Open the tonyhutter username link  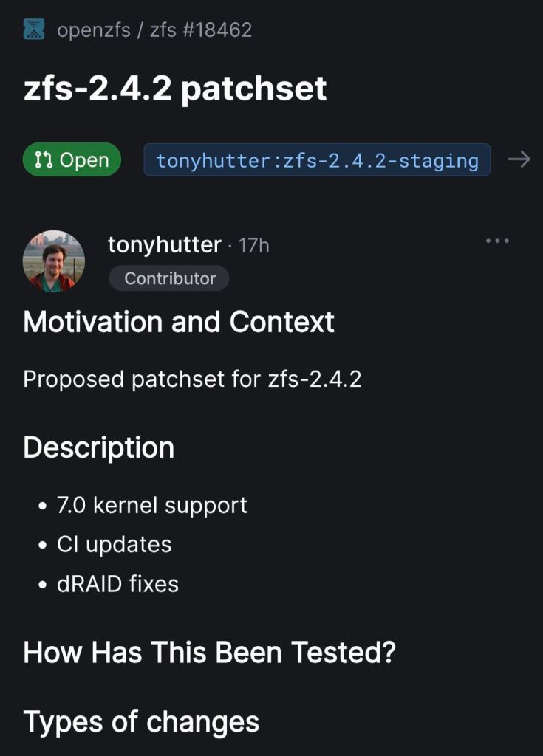(164, 244)
